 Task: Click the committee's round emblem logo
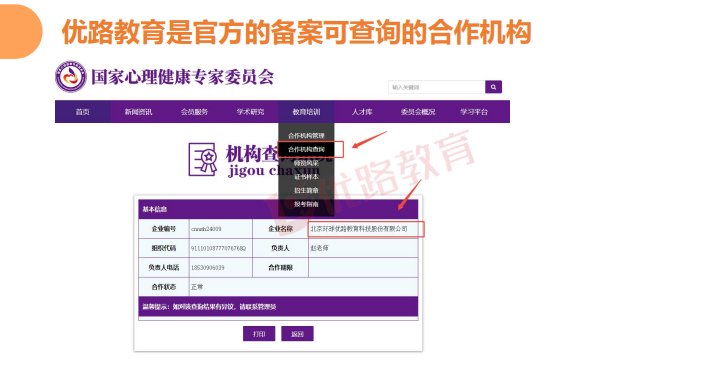tap(71, 76)
